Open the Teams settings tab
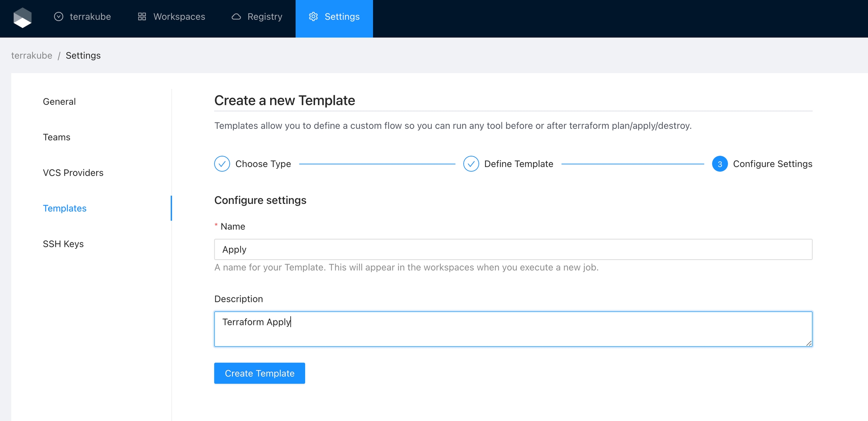868x421 pixels. coord(57,137)
